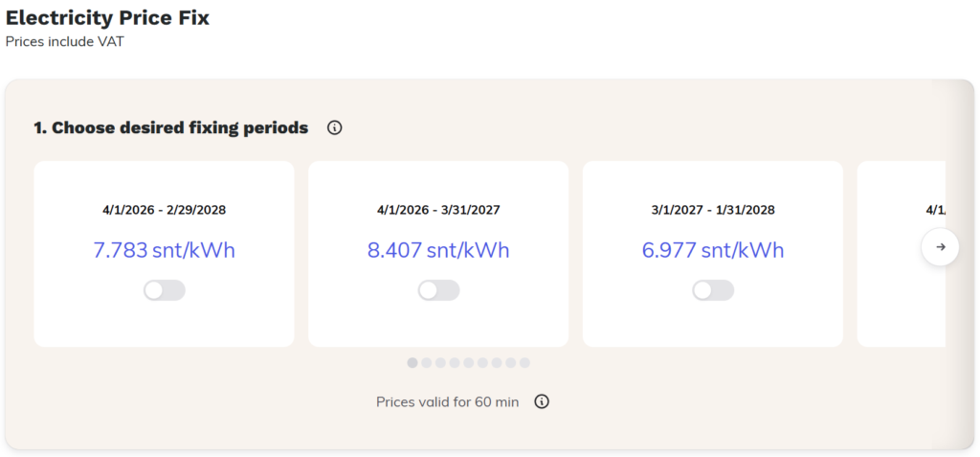Click the right arrow to show next periods
The width and height of the screenshot is (980, 457).
pos(940,247)
